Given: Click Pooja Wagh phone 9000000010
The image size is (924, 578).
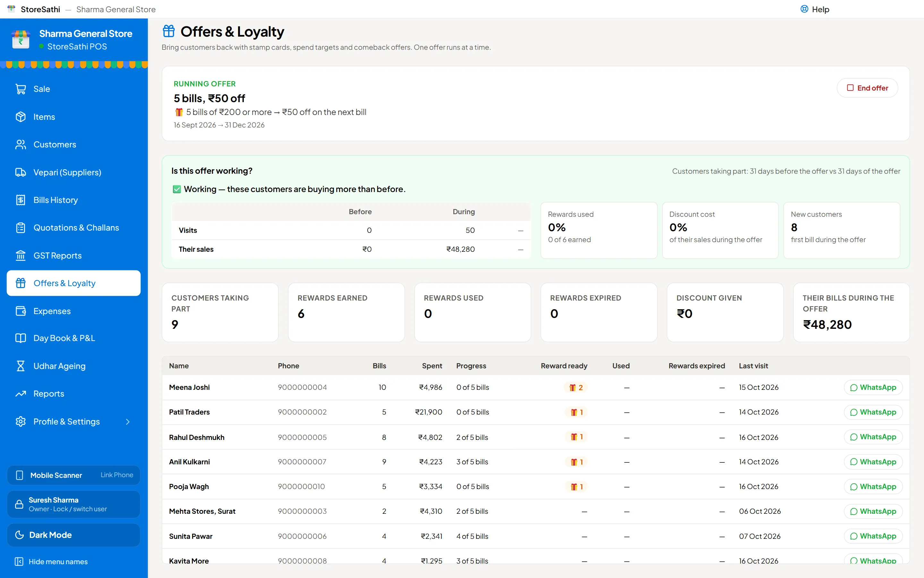Looking at the screenshot, I should pos(301,486).
